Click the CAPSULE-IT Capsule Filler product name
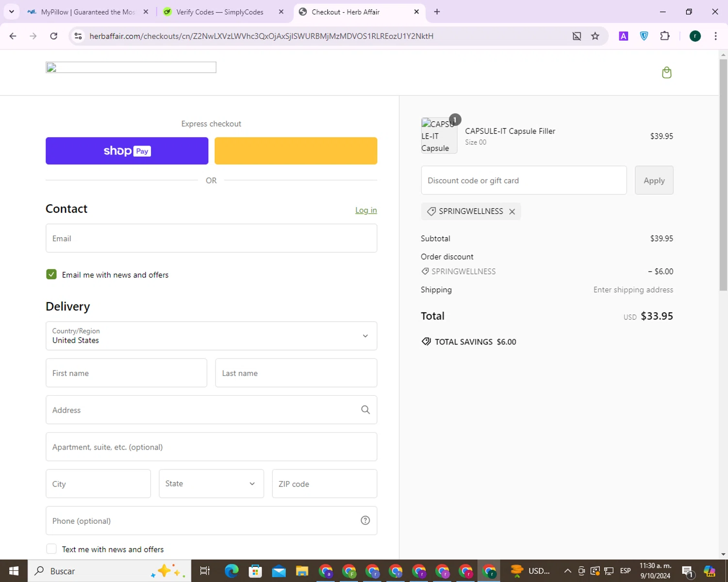The height and width of the screenshot is (582, 728). (x=510, y=131)
